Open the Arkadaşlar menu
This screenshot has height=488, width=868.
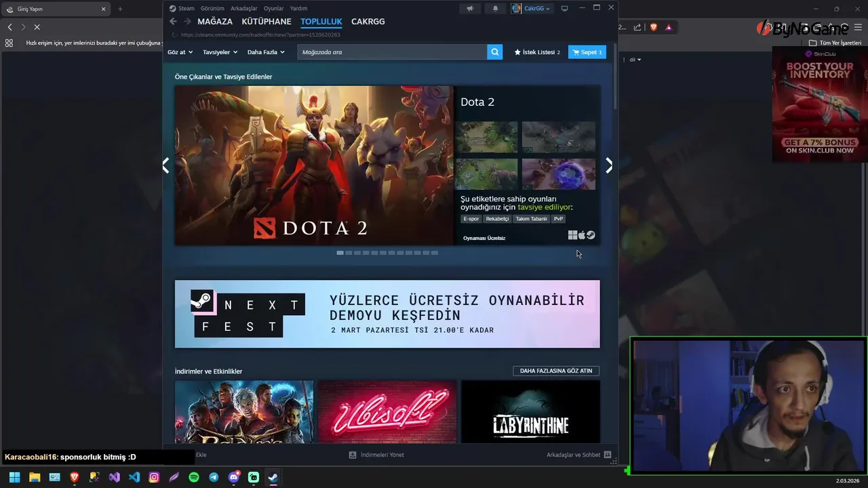[x=243, y=8]
